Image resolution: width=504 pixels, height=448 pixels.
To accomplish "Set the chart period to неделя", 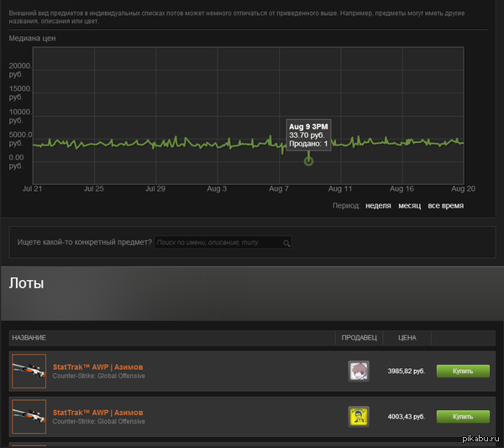I will (x=377, y=205).
